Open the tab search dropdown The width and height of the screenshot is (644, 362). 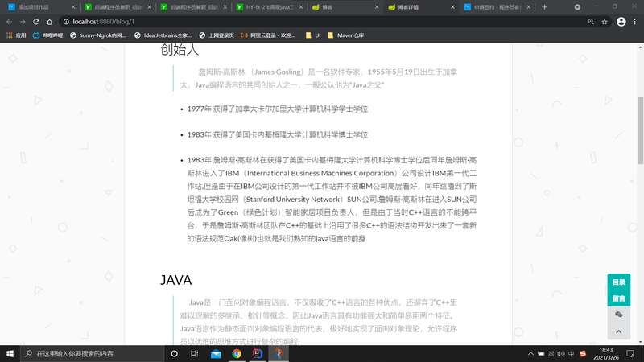click(577, 7)
